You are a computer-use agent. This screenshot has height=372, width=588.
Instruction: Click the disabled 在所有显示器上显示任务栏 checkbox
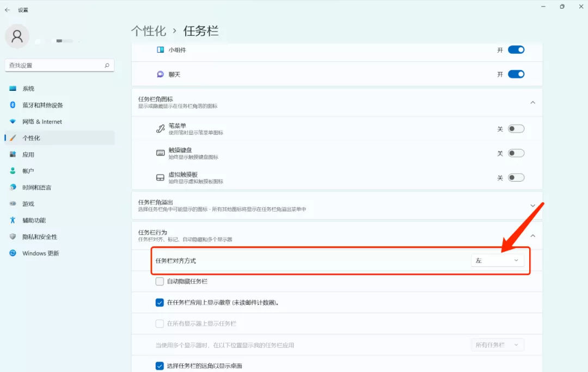click(160, 324)
